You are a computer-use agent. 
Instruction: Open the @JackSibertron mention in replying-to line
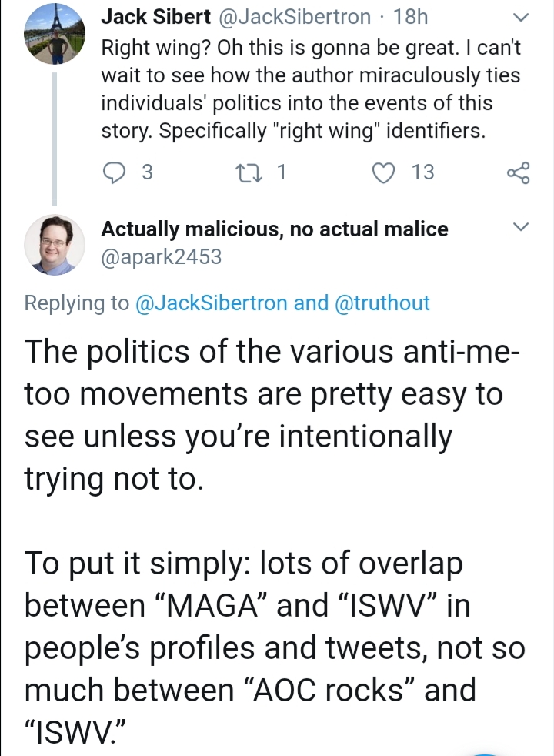click(212, 303)
